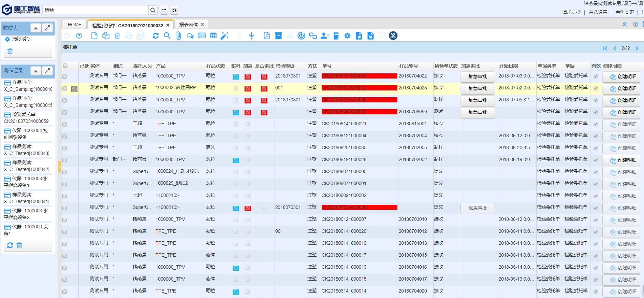Collapse the 收藏夹 panel with up arrow
Screen dimensions: 644x298
[x=36, y=28]
